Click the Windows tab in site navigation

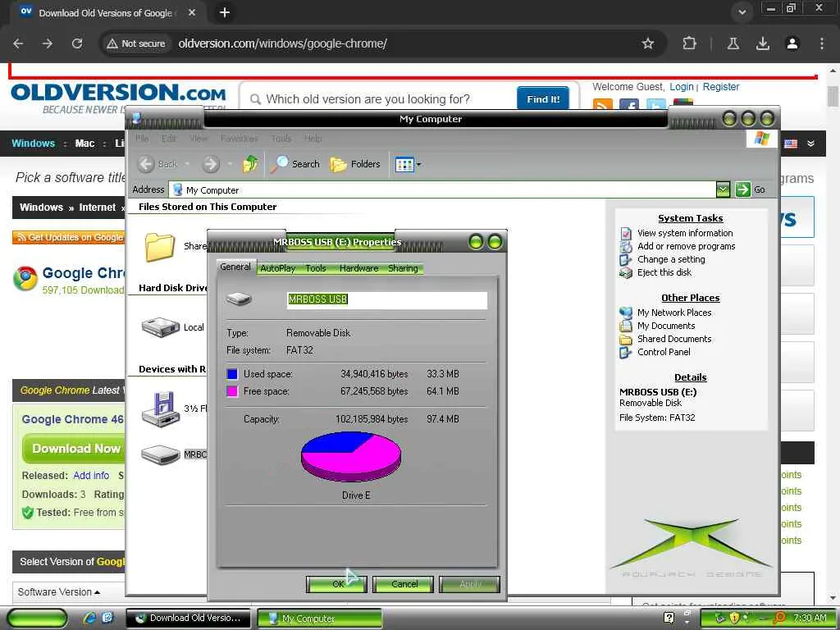click(x=33, y=143)
